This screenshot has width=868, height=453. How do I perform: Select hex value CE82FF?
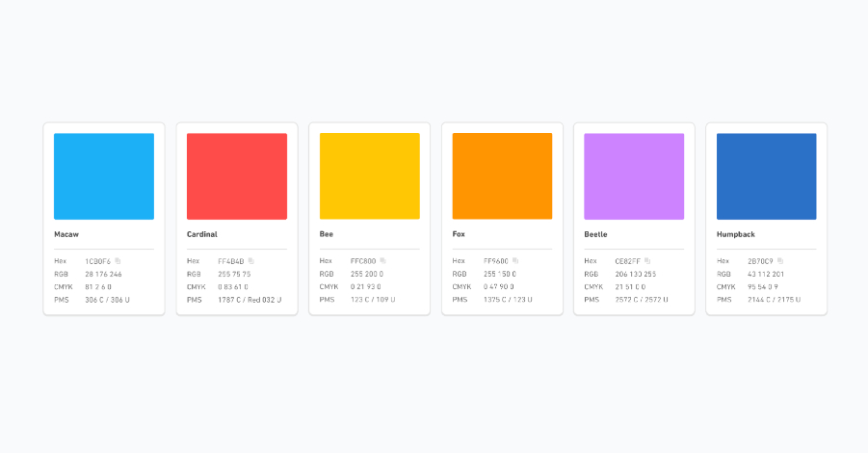click(x=628, y=261)
